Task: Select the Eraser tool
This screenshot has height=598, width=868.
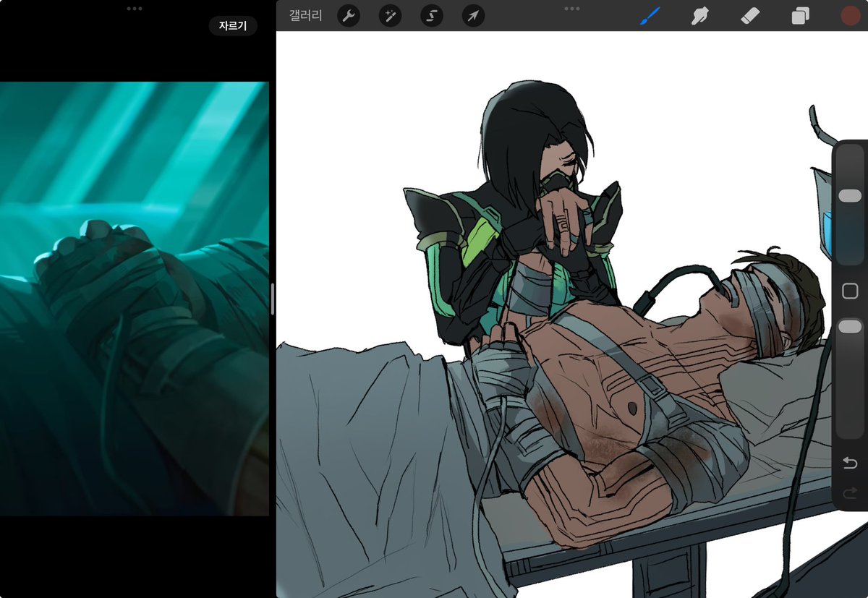Action: tap(750, 16)
